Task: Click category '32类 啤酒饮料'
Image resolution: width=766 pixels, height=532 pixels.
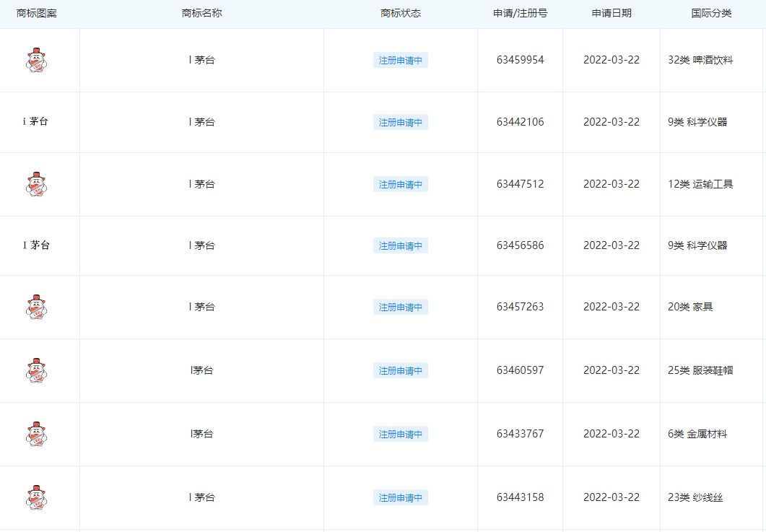Action: [x=700, y=60]
